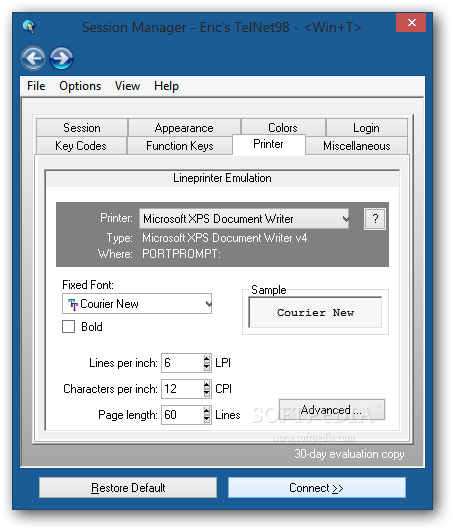Click the back arrow navigation icon
This screenshot has height=530, width=453.
[x=33, y=58]
